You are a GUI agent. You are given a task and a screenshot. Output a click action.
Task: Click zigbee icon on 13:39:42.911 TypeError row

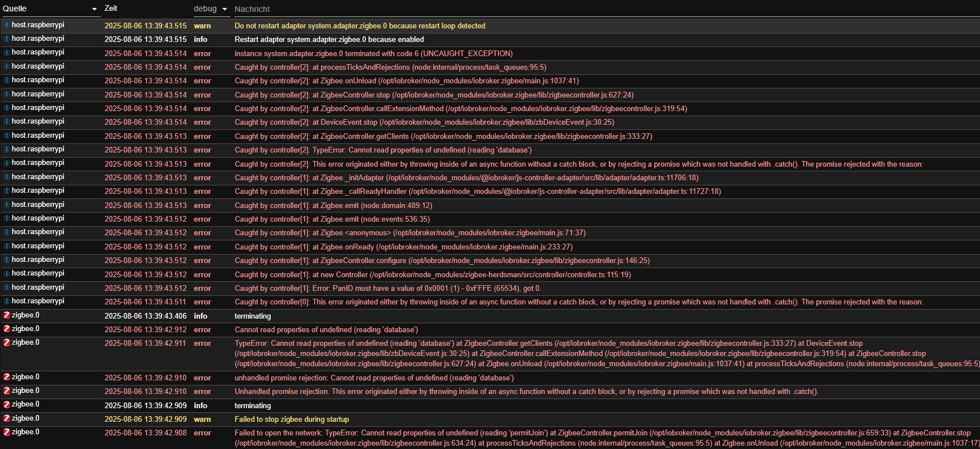coord(7,342)
